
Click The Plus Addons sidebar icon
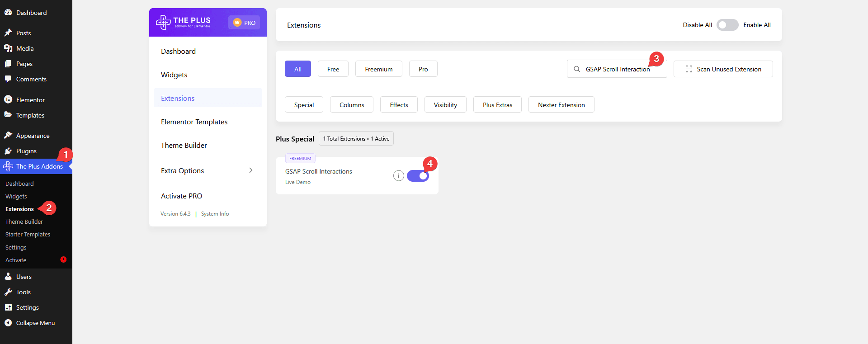8,166
